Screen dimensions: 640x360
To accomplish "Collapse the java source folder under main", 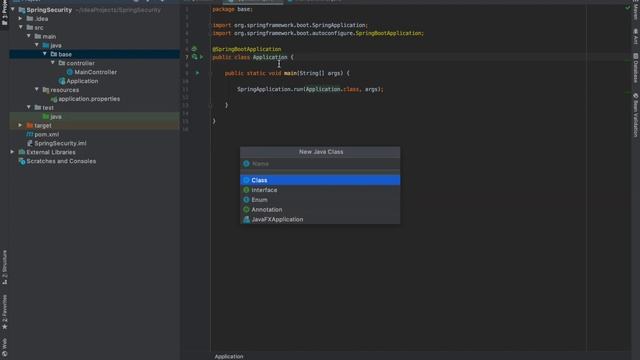I will tap(37, 45).
